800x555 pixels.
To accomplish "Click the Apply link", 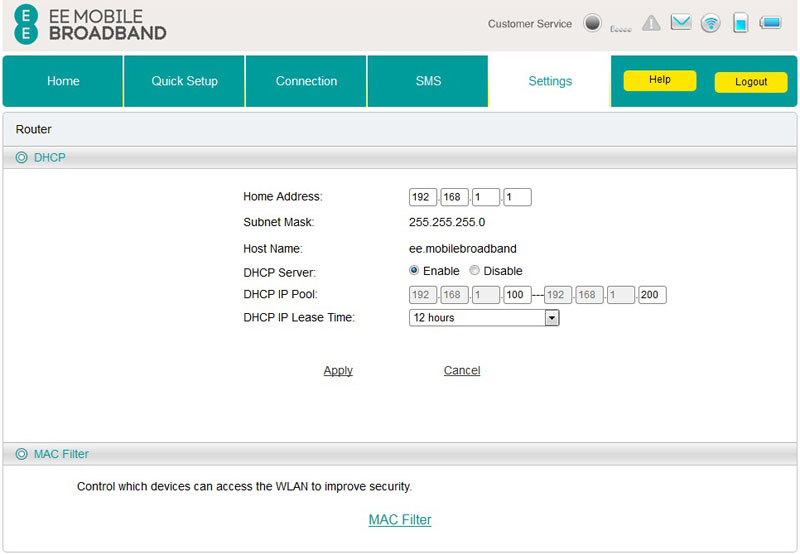I will pos(338,370).
